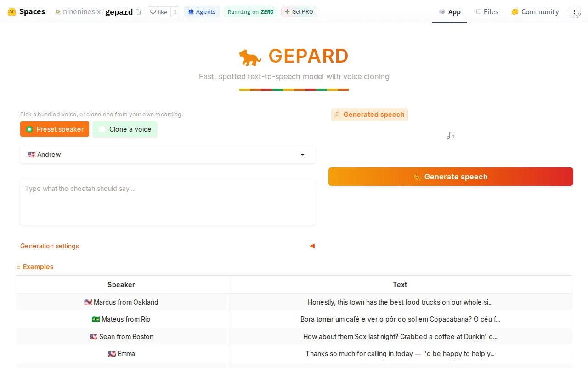Image resolution: width=588 pixels, height=368 pixels.
Task: Click the Get PRO button
Action: 299,12
